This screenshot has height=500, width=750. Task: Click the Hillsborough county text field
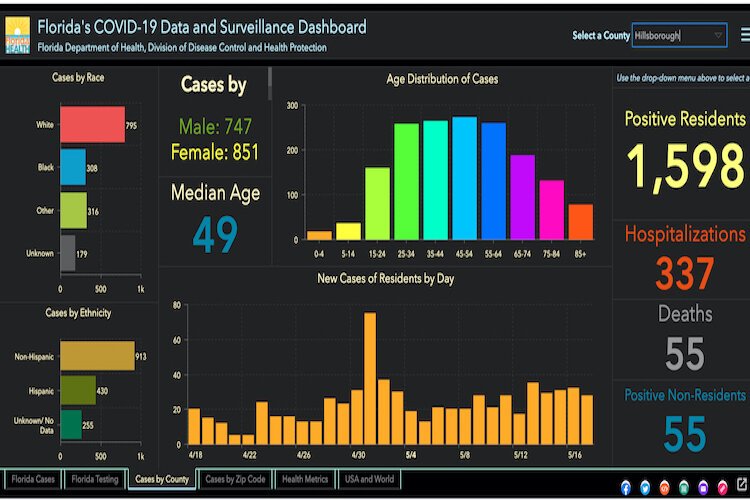(670, 36)
